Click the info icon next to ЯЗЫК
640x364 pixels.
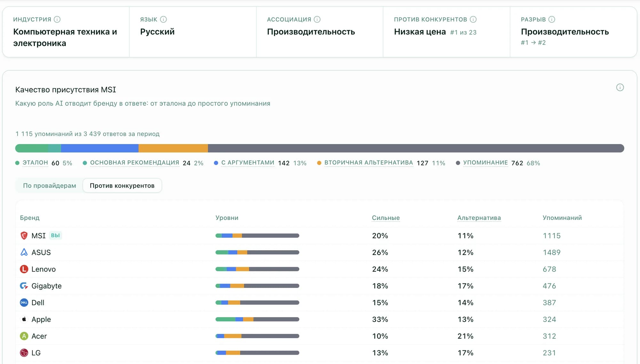164,19
